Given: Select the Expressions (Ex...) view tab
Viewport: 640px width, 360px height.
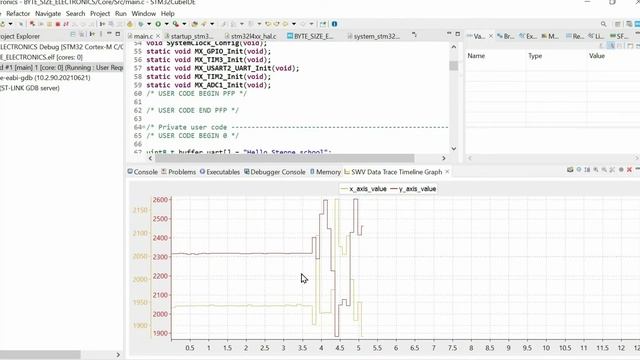Looking at the screenshot, I should click(x=528, y=36).
